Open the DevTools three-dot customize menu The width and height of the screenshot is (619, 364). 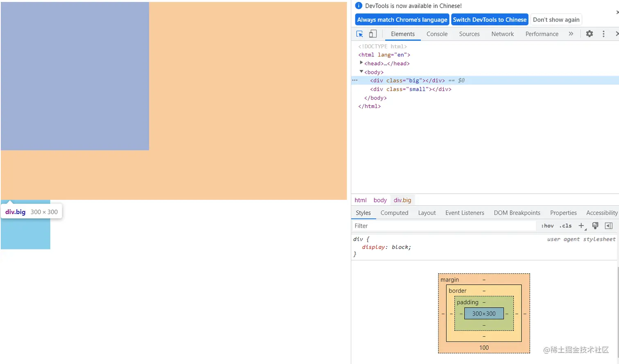pos(603,34)
